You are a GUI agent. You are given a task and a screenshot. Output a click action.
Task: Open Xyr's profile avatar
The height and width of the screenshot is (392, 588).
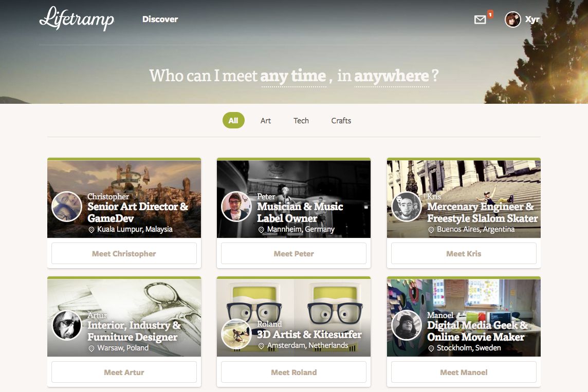512,20
